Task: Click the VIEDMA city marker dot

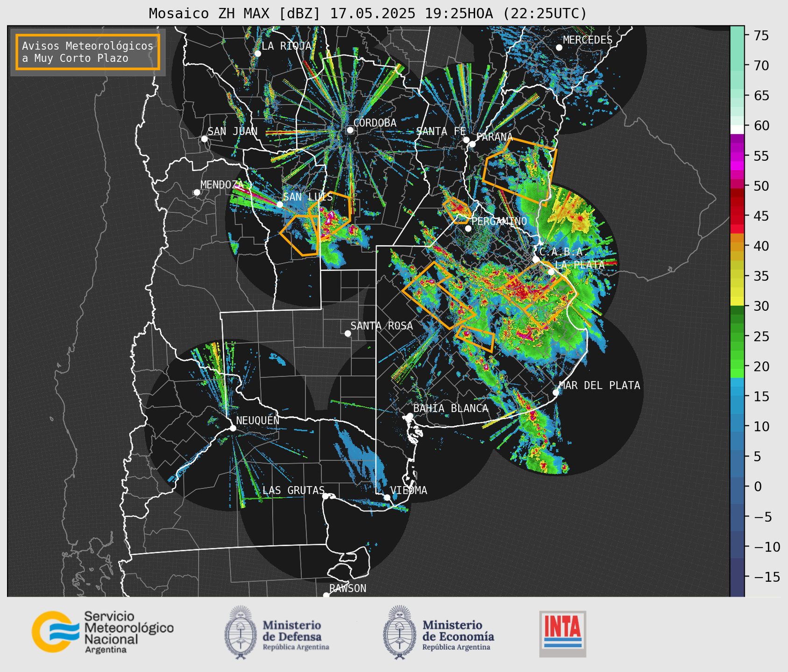Action: coord(387,497)
